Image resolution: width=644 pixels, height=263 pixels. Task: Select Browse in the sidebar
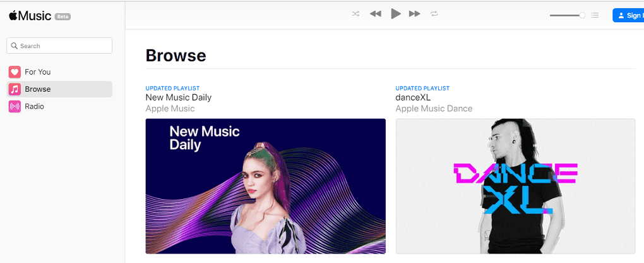59,89
